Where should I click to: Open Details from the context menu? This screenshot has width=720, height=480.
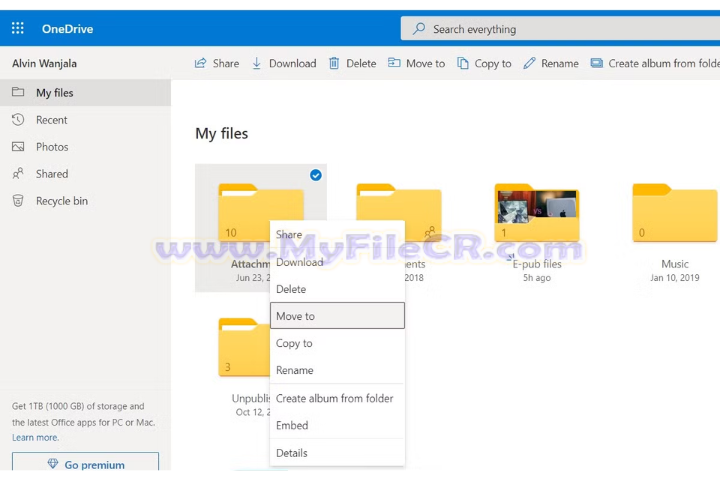pyautogui.click(x=338, y=453)
